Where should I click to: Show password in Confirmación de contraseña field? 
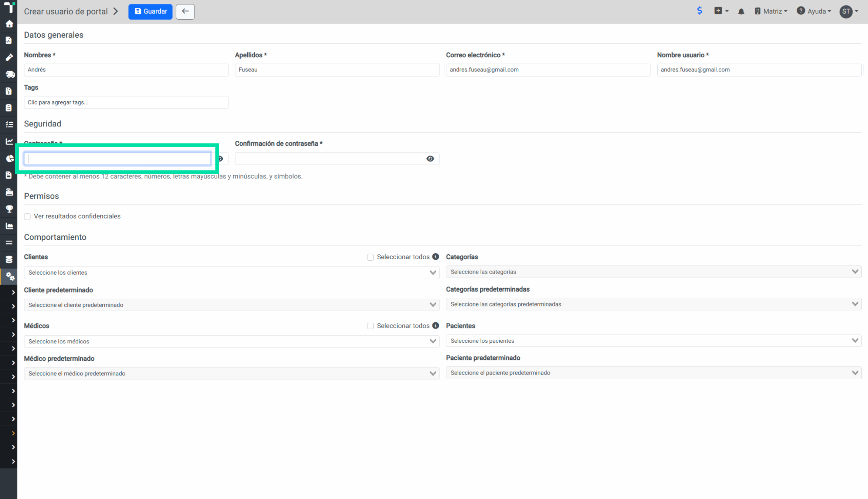pyautogui.click(x=430, y=159)
